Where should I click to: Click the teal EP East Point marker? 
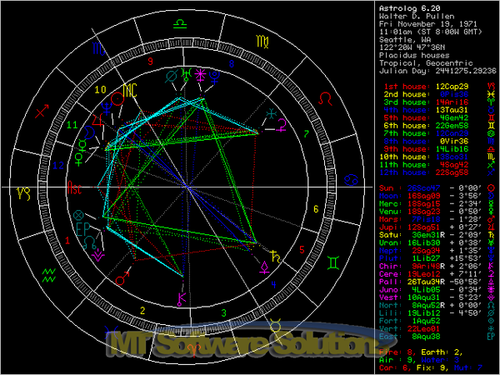click(x=83, y=229)
